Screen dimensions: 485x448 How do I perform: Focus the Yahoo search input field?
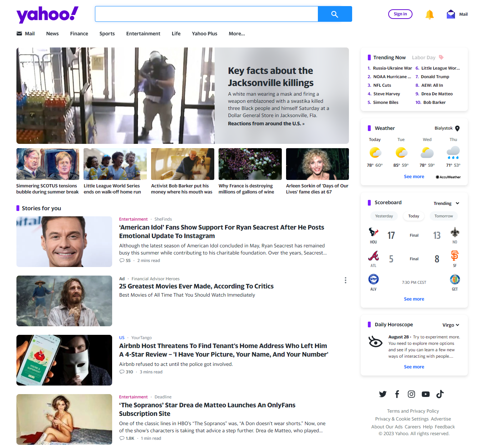pyautogui.click(x=206, y=14)
